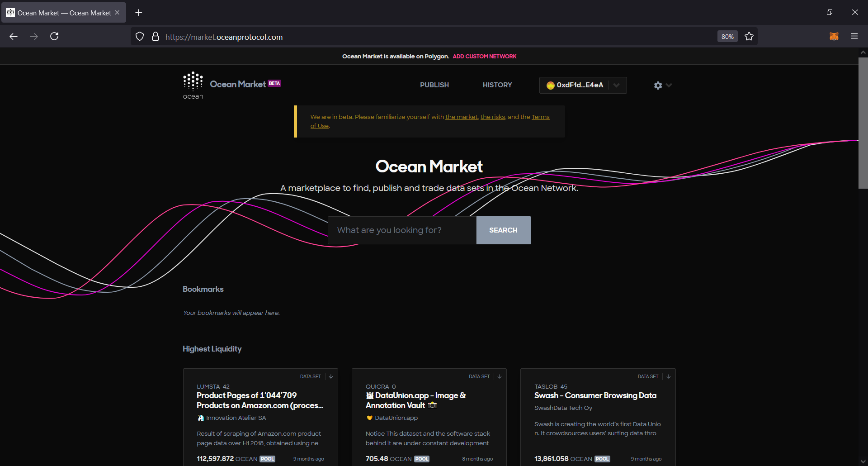Click DATA SET label on LUMSTA-42 card
Screen dimensions: 868x466
click(311, 376)
